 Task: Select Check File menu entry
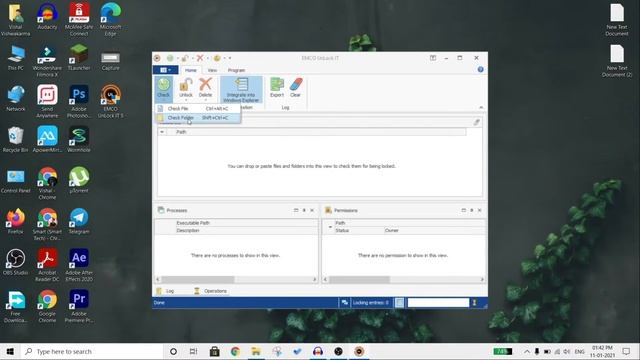198,109
